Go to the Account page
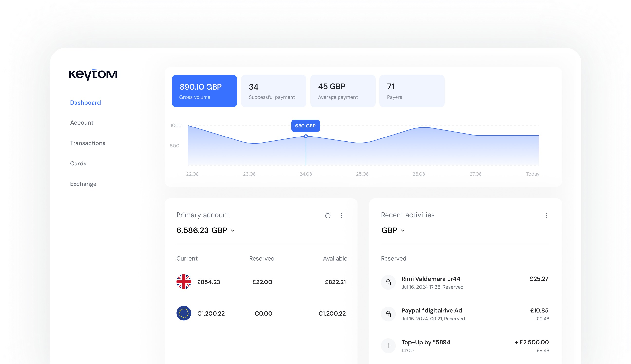 pyautogui.click(x=82, y=122)
